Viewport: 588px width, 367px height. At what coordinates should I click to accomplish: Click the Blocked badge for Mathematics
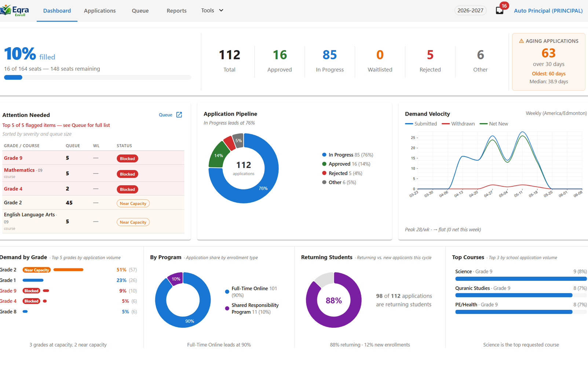click(127, 174)
